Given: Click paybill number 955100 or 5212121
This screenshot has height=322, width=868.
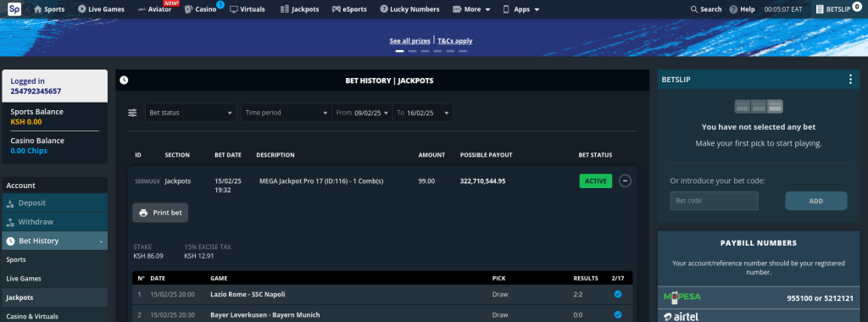Looking at the screenshot, I should pos(820,298).
